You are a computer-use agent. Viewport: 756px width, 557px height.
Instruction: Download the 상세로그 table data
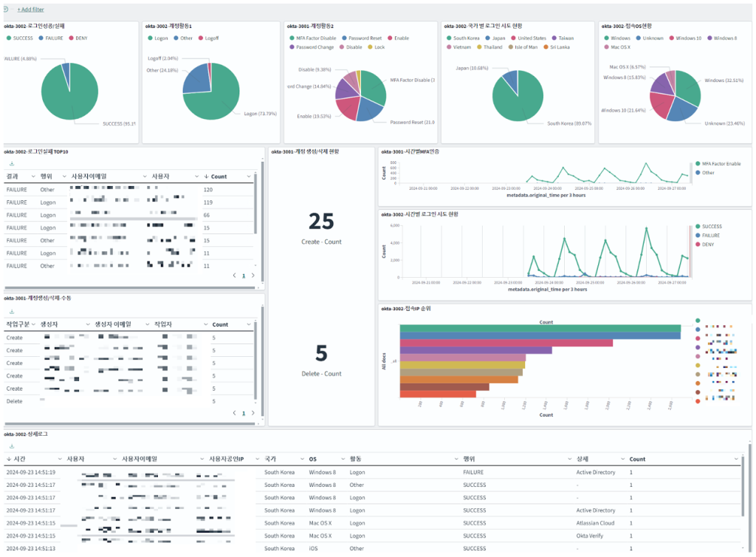pos(12,446)
